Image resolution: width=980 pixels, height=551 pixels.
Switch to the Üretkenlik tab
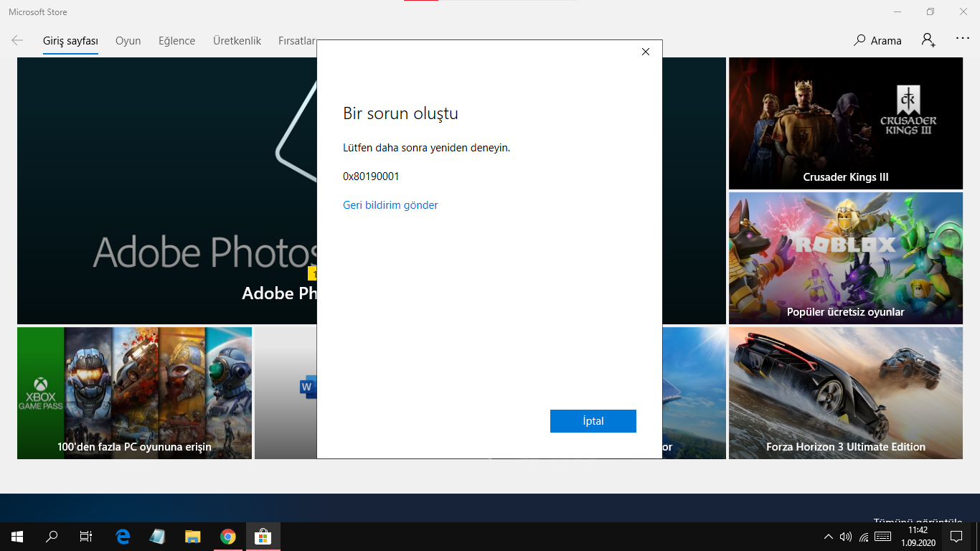[237, 41]
